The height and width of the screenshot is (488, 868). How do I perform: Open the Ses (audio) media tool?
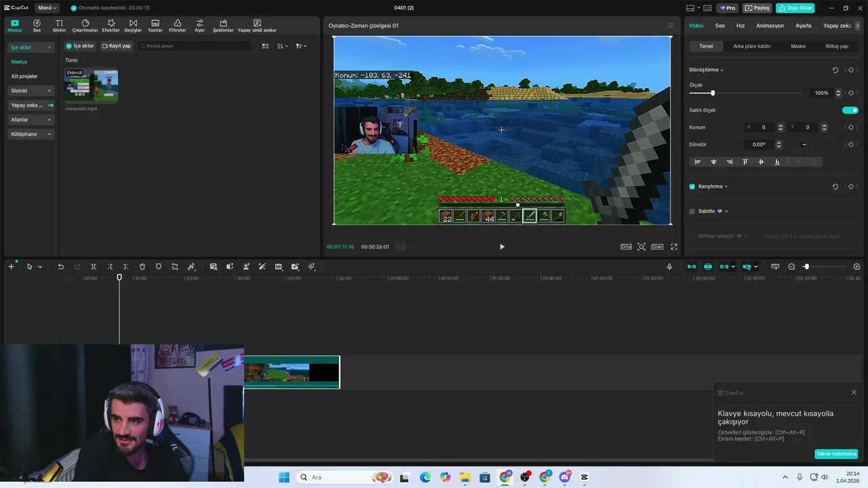[37, 26]
